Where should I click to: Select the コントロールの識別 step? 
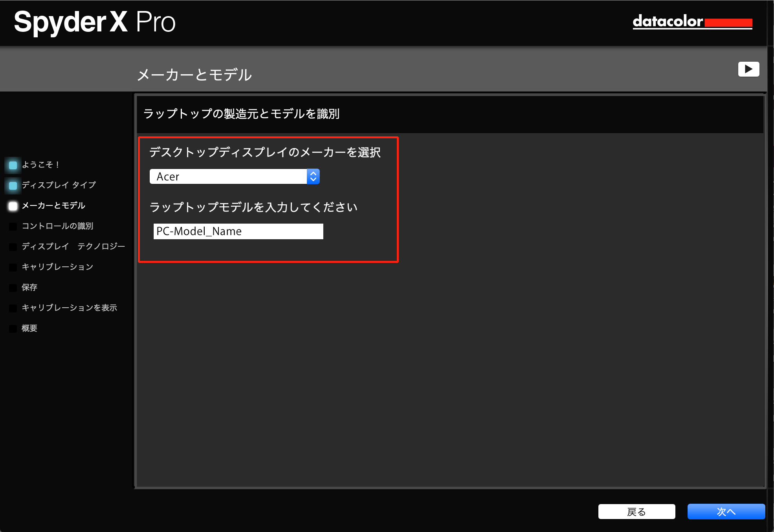pos(57,226)
